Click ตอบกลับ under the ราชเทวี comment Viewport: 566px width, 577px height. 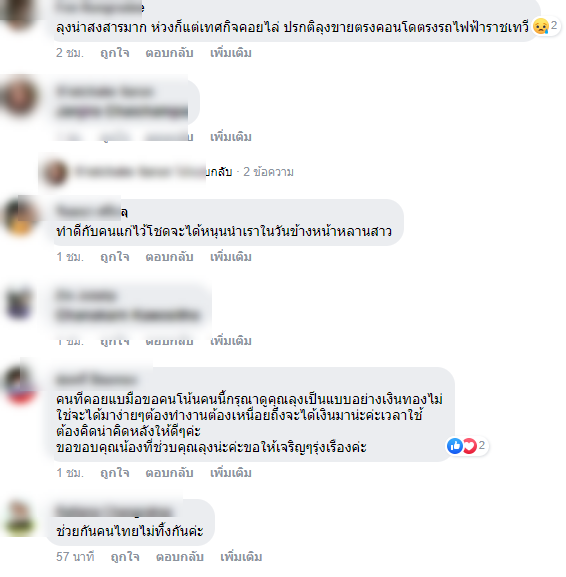point(169,53)
